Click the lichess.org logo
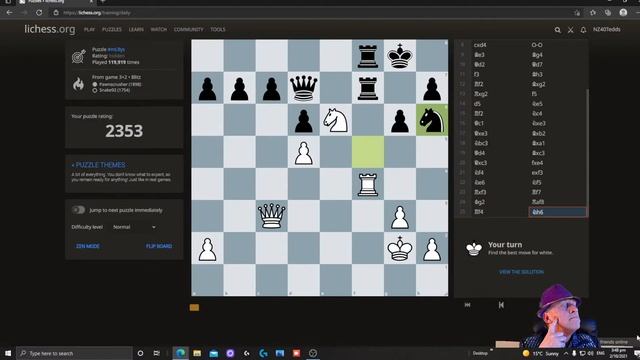This screenshot has width=640, height=360. (50, 29)
